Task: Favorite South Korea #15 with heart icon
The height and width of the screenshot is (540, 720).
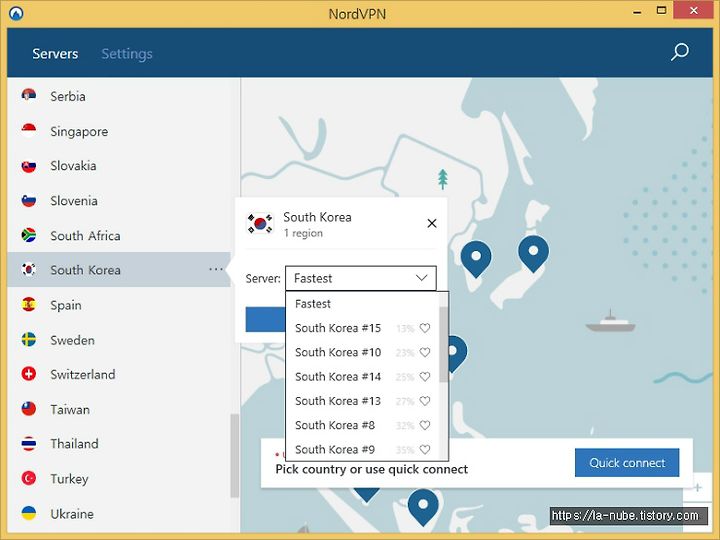Action: click(425, 328)
